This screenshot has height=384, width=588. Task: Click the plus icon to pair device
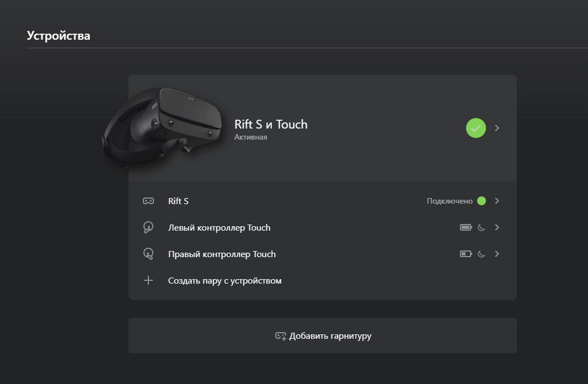tap(148, 280)
